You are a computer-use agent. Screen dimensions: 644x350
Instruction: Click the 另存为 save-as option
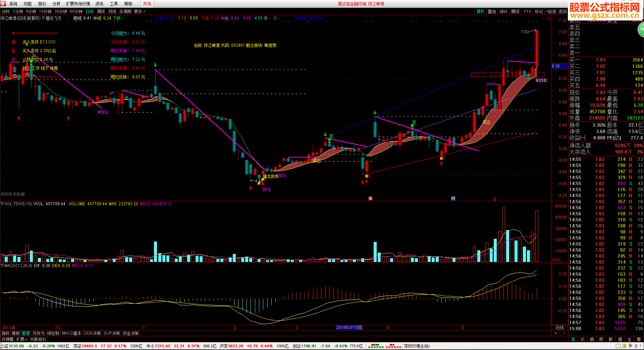38,333
